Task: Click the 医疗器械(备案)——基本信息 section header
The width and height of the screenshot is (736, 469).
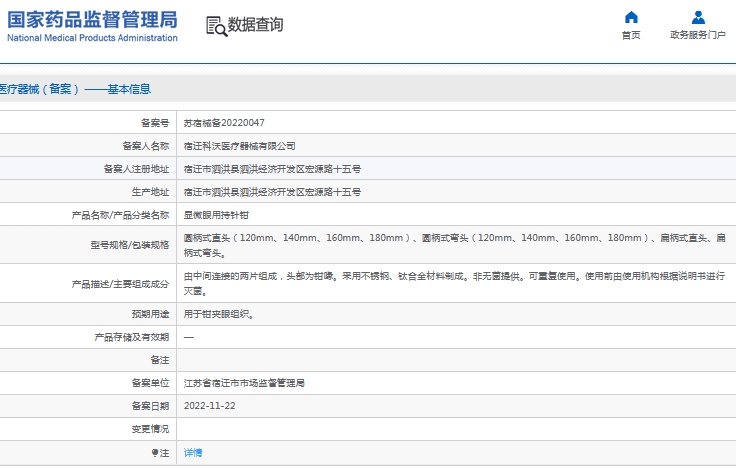Action: (x=75, y=89)
